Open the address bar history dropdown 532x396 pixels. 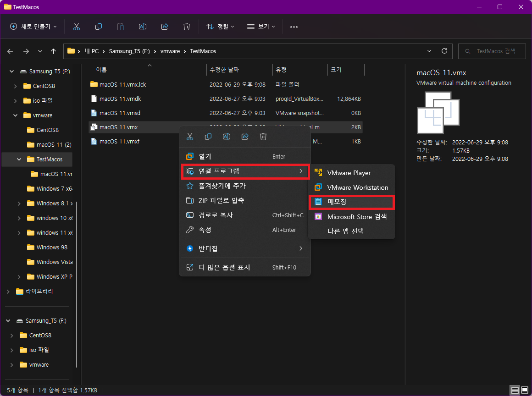429,51
